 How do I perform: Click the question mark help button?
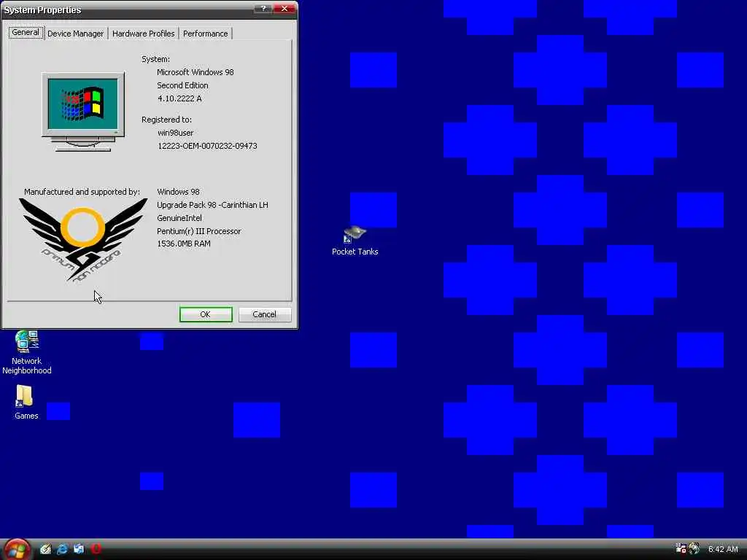[263, 9]
